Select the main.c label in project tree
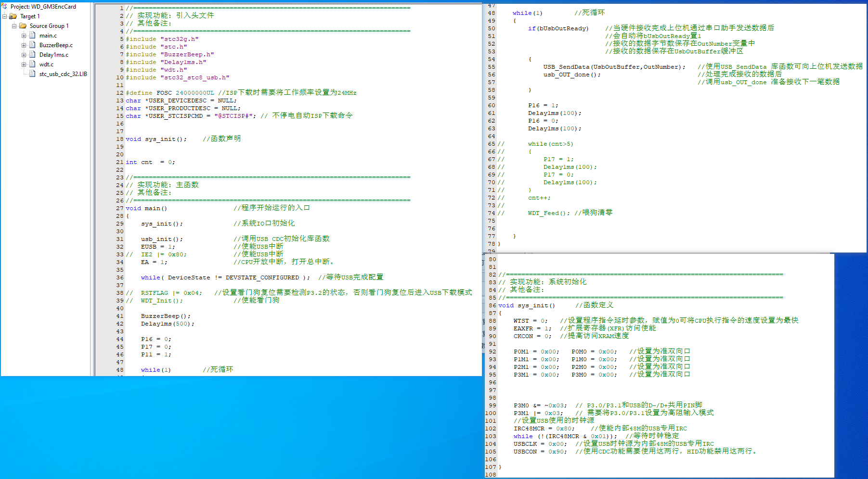The image size is (868, 479). click(48, 36)
